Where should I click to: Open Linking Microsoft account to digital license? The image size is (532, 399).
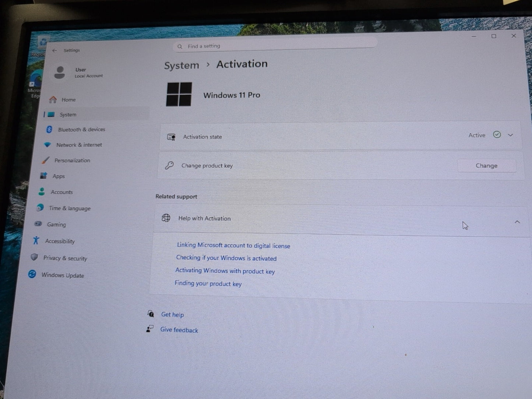(233, 246)
